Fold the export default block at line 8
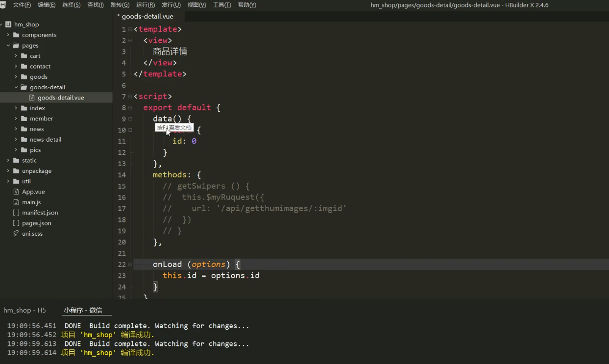609x364 pixels. [x=130, y=108]
